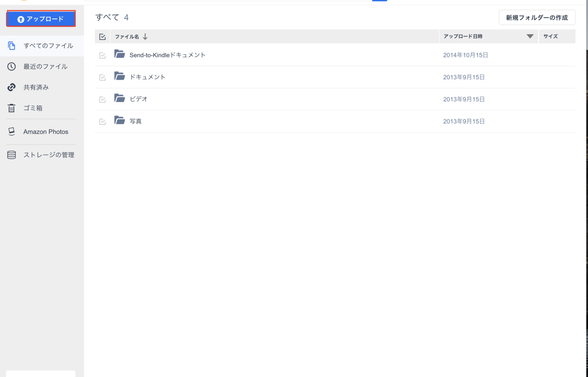
Task: Check the box for the ドキュメント folder
Action: tap(102, 78)
